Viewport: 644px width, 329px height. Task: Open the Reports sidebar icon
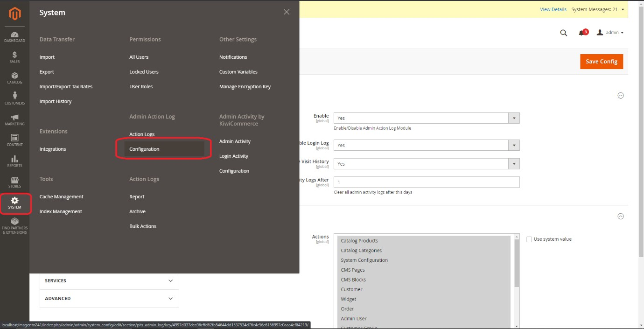pos(14,161)
